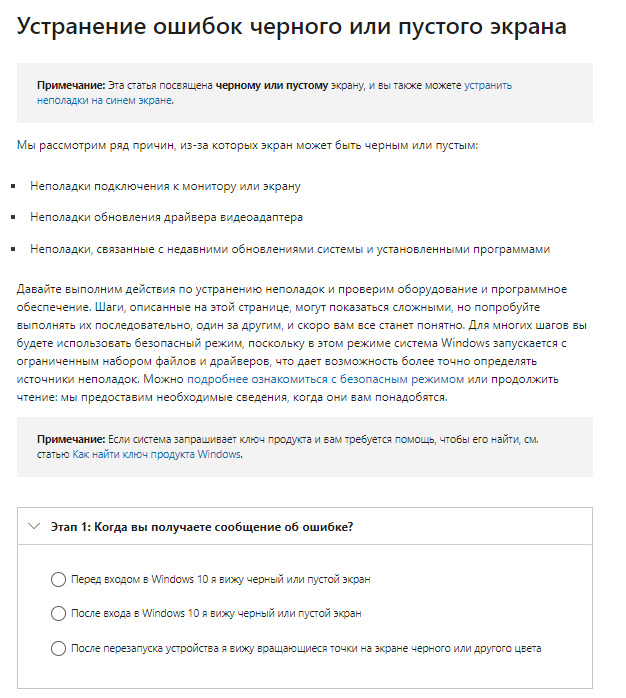Choose the 'После входа в Windows 10' radio button

(x=58, y=613)
